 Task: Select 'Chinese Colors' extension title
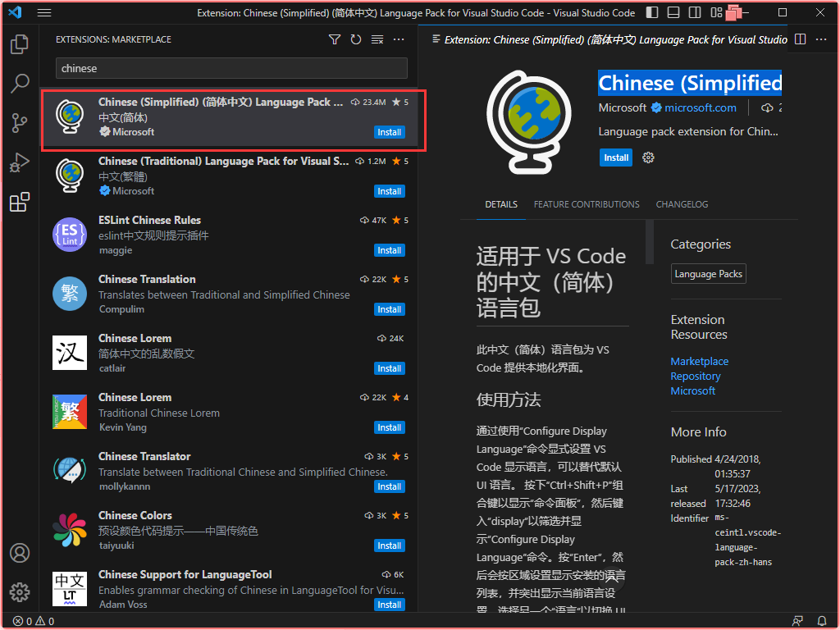[135, 515]
